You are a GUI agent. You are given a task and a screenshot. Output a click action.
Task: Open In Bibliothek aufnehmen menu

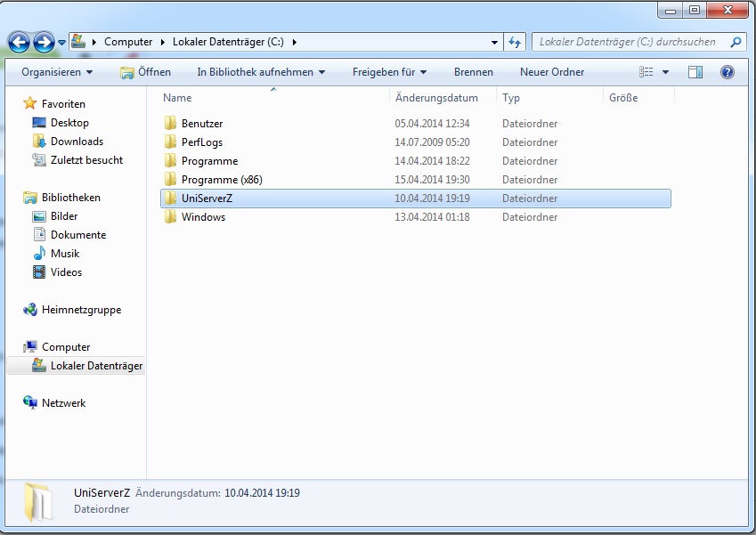[261, 72]
